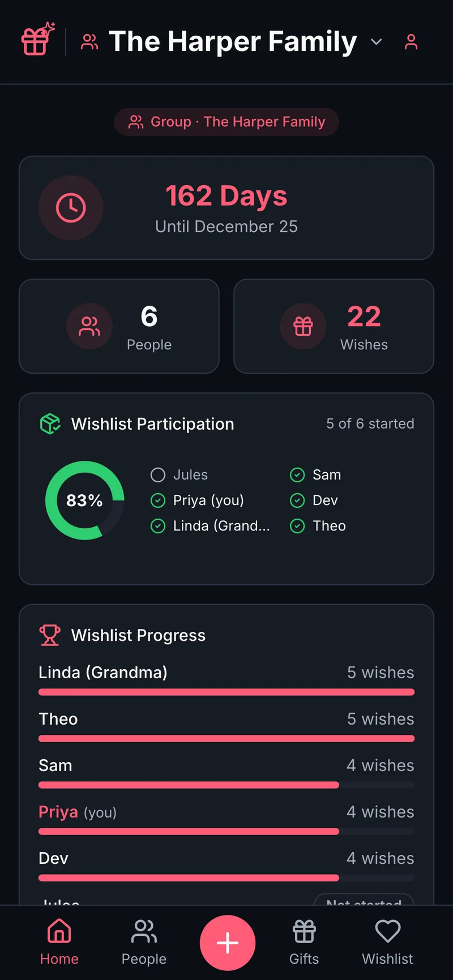Image resolution: width=453 pixels, height=980 pixels.
Task: Click the gift box app logo
Action: coord(38,40)
